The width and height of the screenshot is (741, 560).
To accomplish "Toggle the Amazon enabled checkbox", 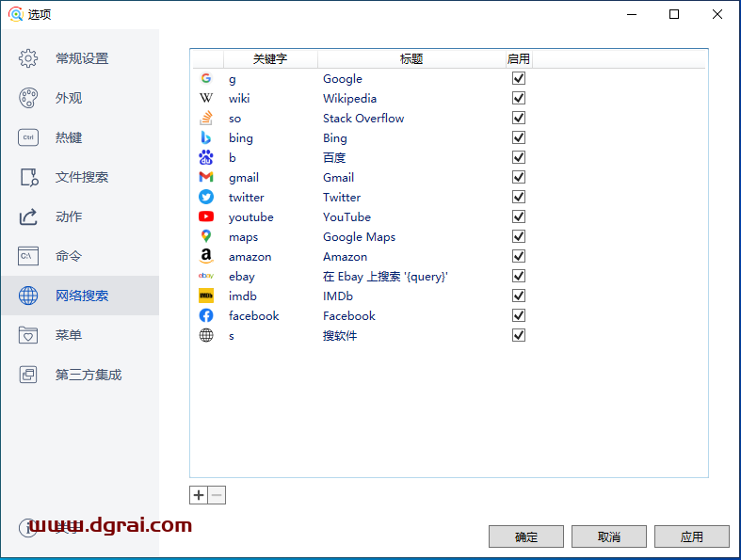I will pos(519,257).
